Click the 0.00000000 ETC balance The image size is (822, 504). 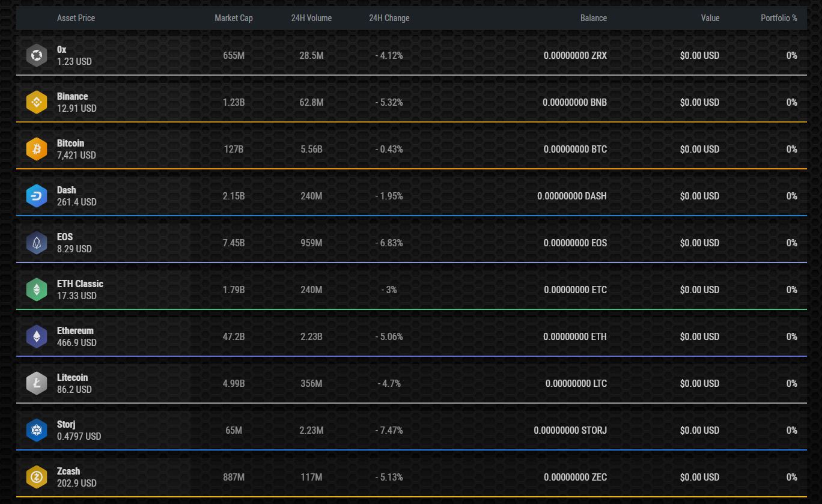576,290
